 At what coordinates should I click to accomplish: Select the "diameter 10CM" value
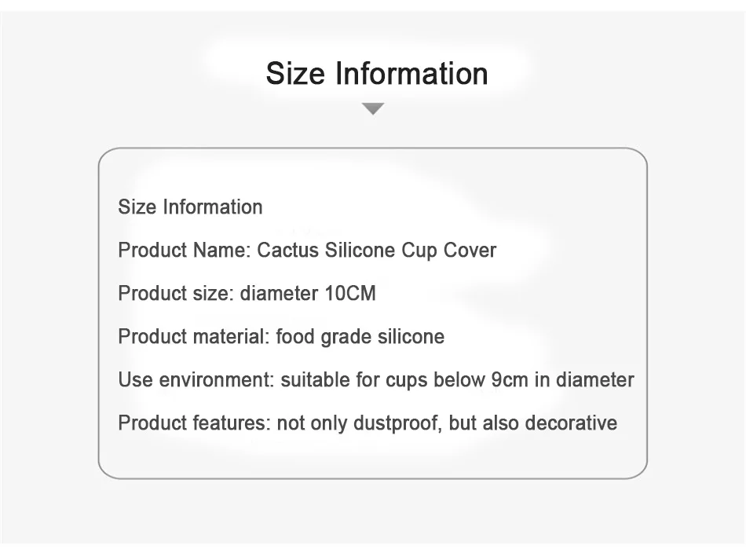pos(308,294)
